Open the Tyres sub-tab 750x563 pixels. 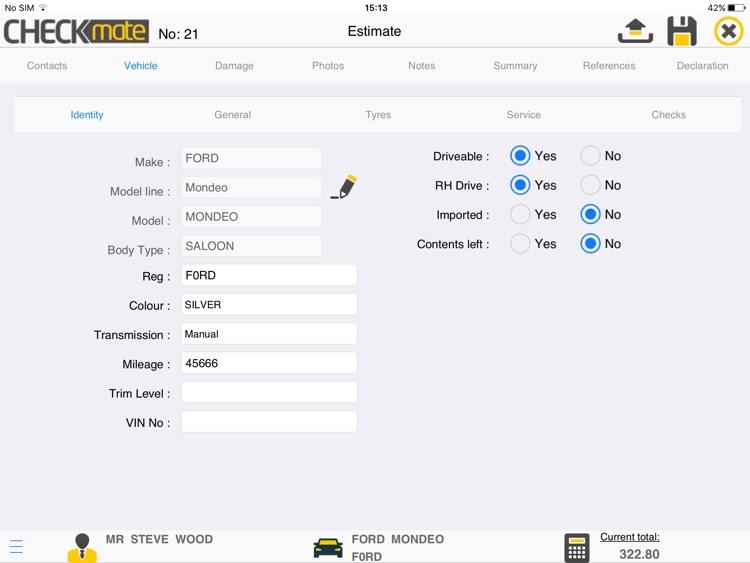click(378, 115)
